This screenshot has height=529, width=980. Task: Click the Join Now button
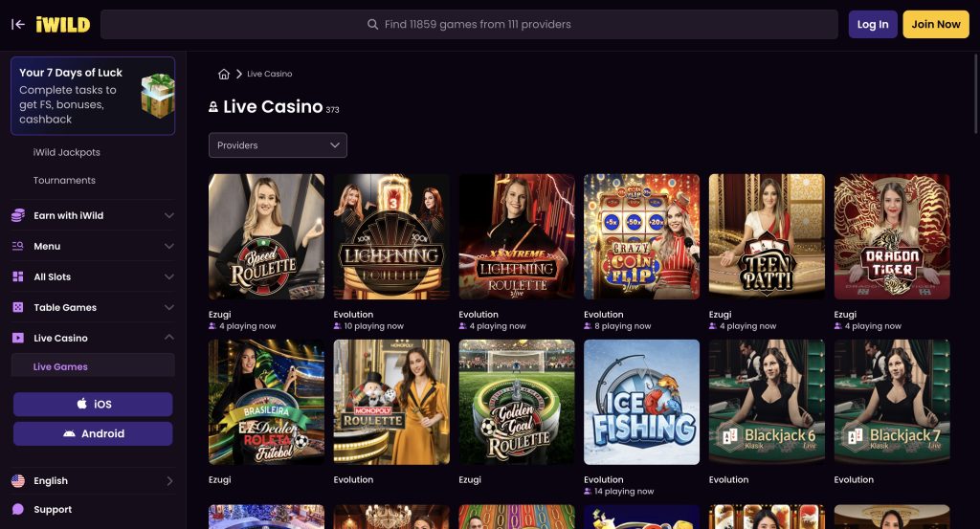pos(936,24)
